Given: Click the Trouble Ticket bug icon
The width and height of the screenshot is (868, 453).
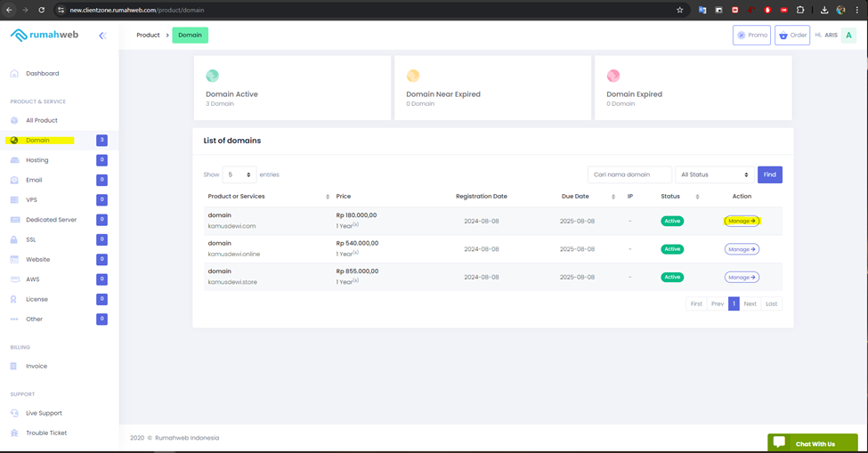Looking at the screenshot, I should click(14, 433).
